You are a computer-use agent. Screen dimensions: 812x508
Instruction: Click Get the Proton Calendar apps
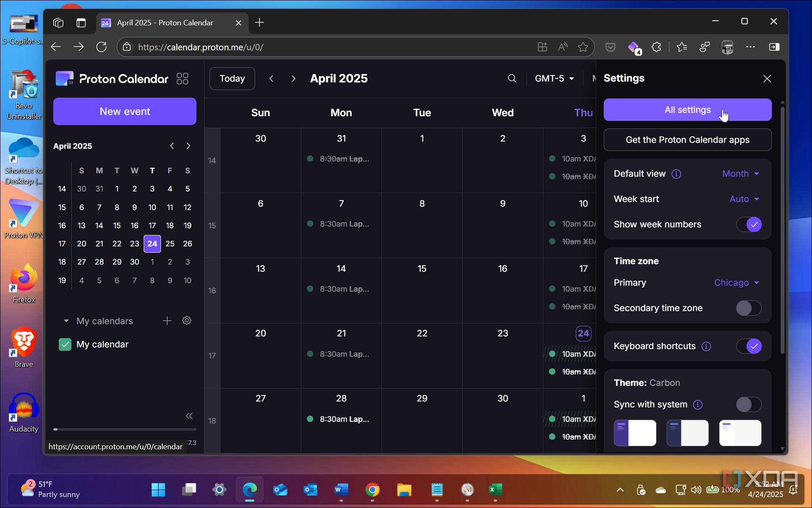(687, 140)
